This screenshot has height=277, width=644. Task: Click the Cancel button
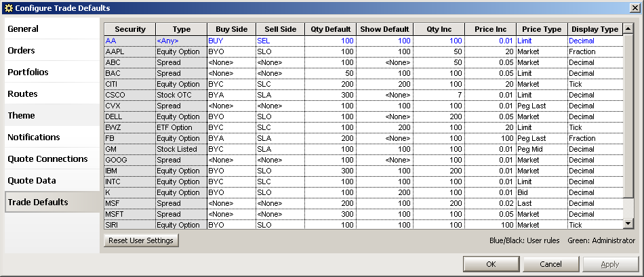550,264
